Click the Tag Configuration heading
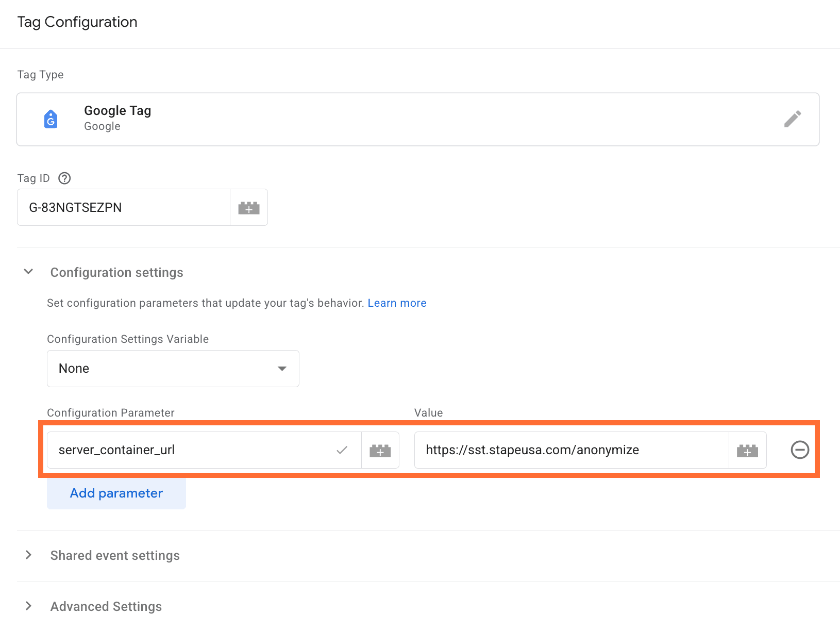Viewport: 840px width, 630px height. (77, 22)
